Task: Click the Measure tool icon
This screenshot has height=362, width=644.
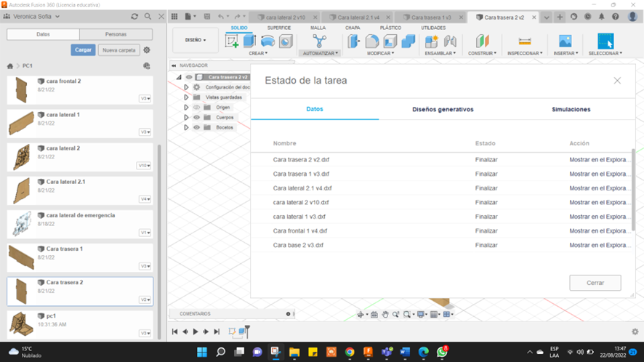Action: (x=525, y=41)
